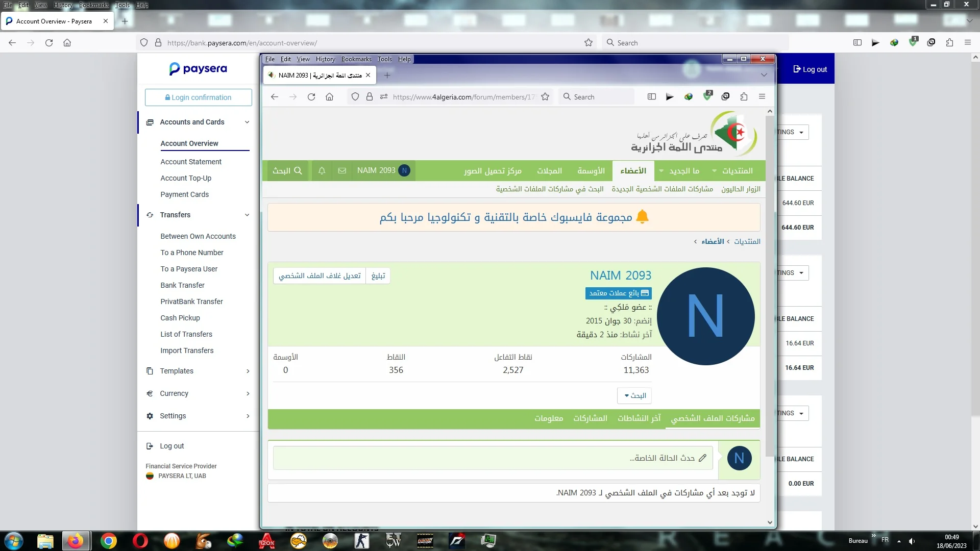Click the forum window vertical scrollbar
The height and width of the screenshot is (551, 980).
pos(770,286)
